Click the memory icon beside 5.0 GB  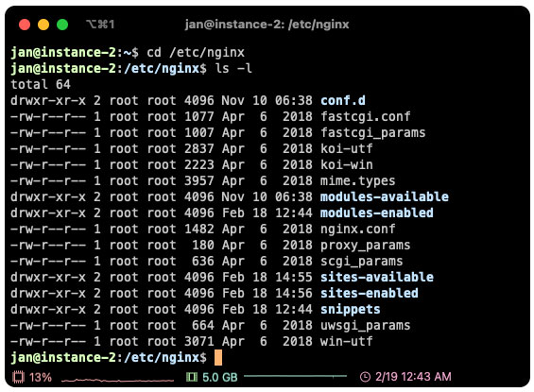point(192,377)
